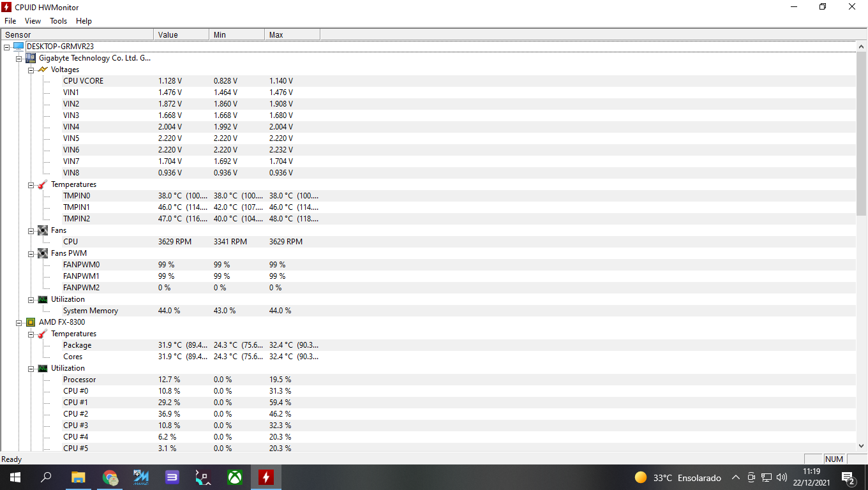The width and height of the screenshot is (868, 490).
Task: Click the 1.128 V value for CPU VCORE
Action: coord(170,81)
